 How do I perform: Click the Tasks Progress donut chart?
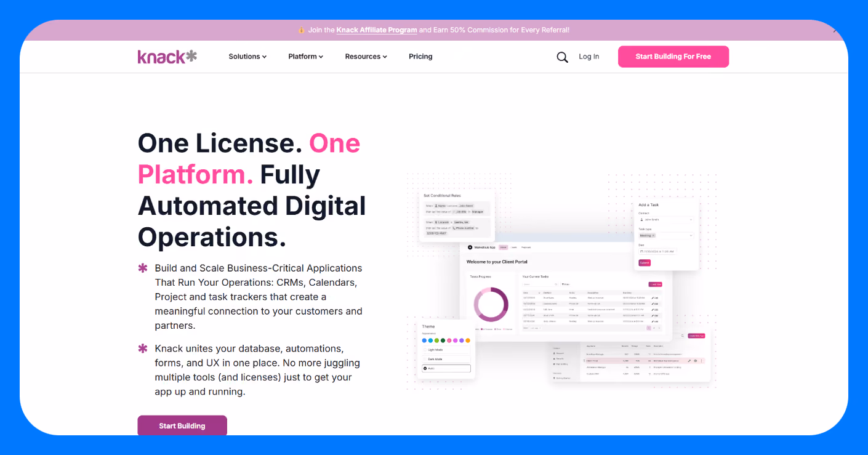[x=491, y=304]
